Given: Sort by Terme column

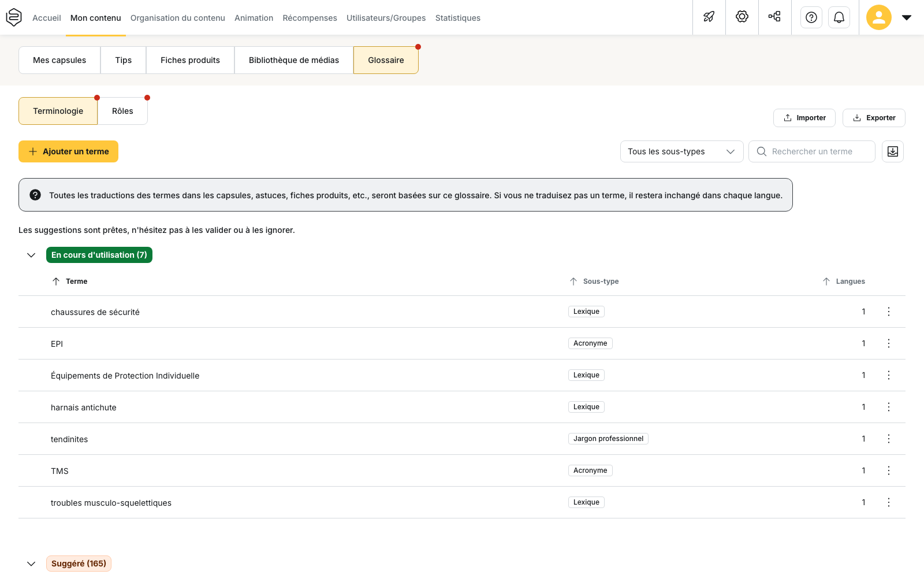Looking at the screenshot, I should point(70,281).
